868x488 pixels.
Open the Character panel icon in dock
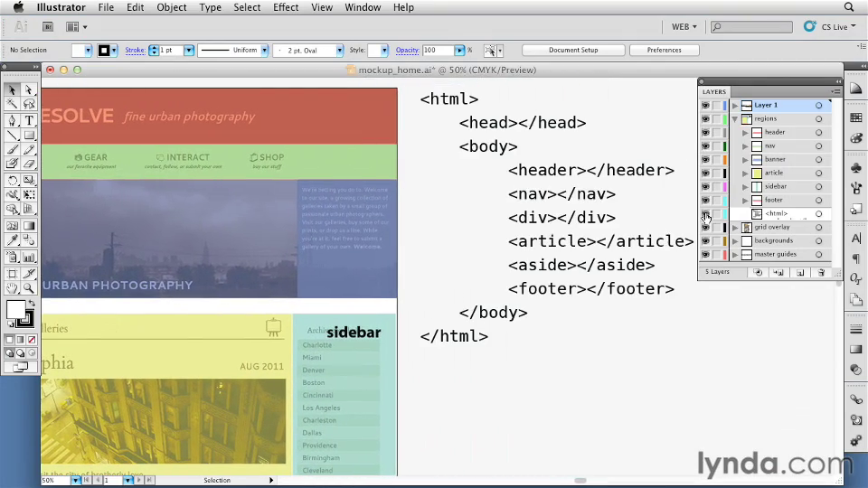(x=856, y=239)
